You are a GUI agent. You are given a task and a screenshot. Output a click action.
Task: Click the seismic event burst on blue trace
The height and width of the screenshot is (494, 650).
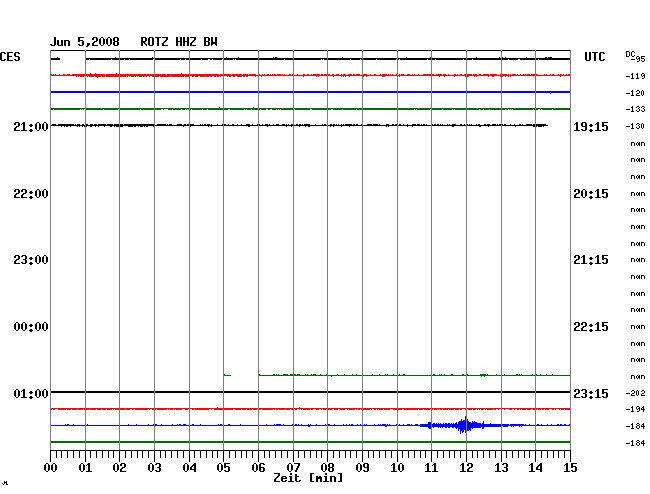click(x=464, y=425)
